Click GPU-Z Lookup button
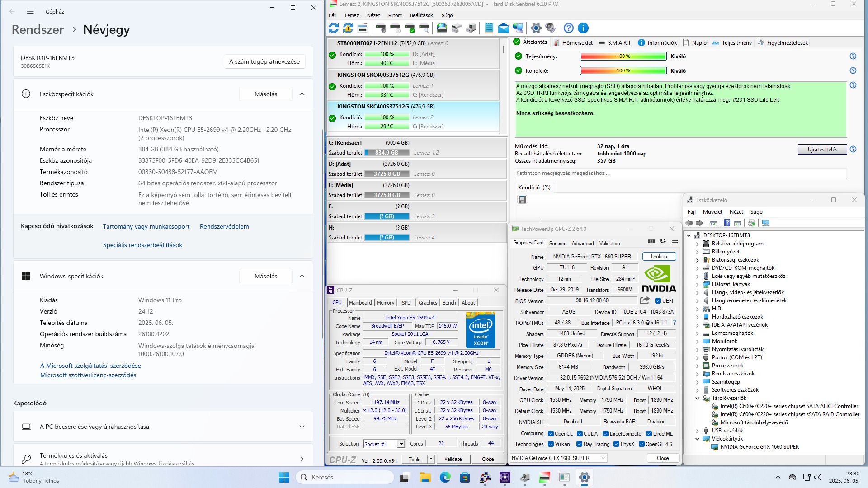868x488 pixels. click(x=659, y=257)
